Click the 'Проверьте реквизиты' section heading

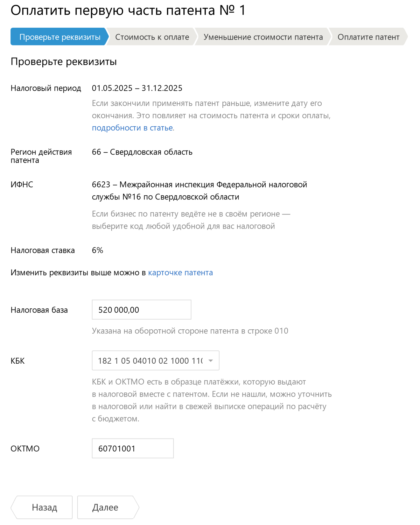click(x=64, y=61)
